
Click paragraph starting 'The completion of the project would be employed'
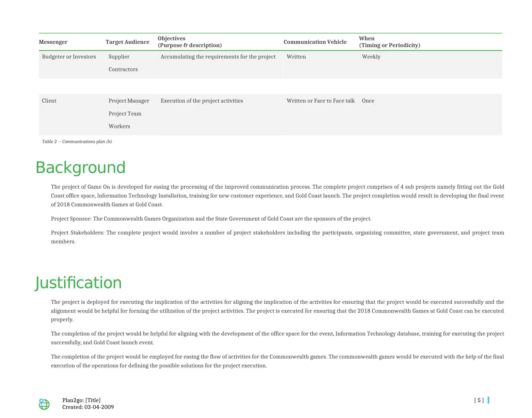point(277,361)
